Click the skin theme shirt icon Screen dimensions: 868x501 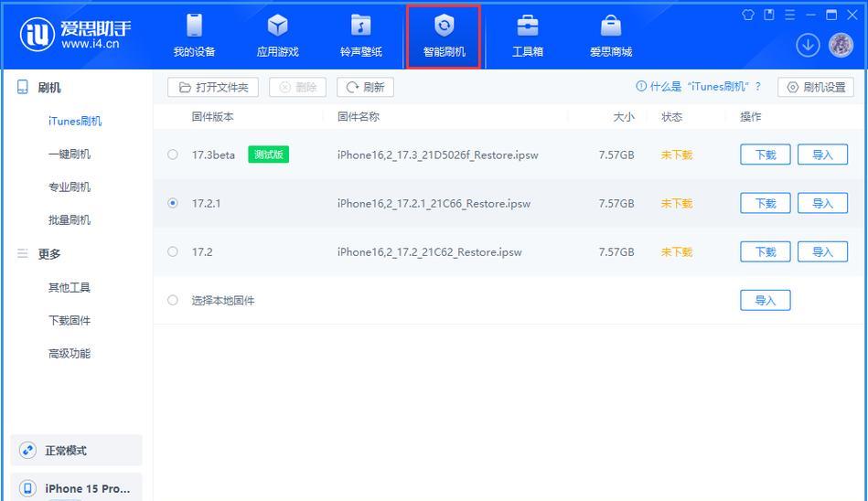click(x=748, y=15)
